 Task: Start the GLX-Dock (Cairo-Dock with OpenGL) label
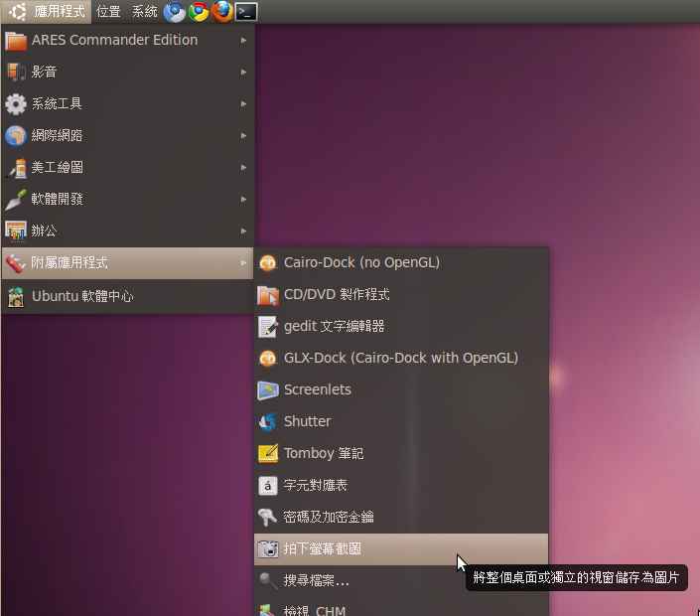[401, 359]
